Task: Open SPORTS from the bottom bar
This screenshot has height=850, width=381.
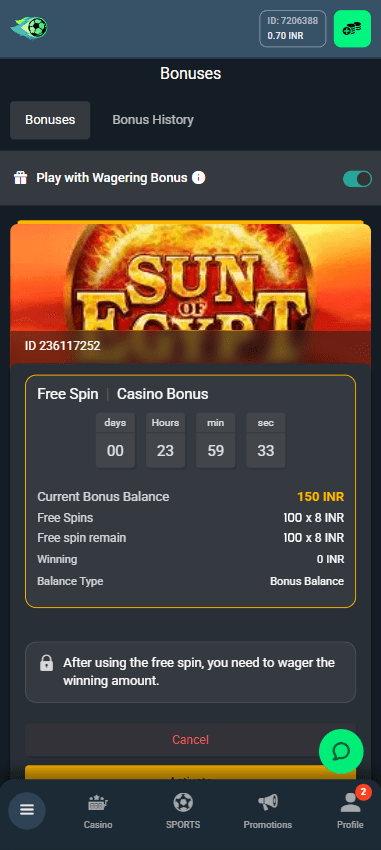Action: (183, 811)
